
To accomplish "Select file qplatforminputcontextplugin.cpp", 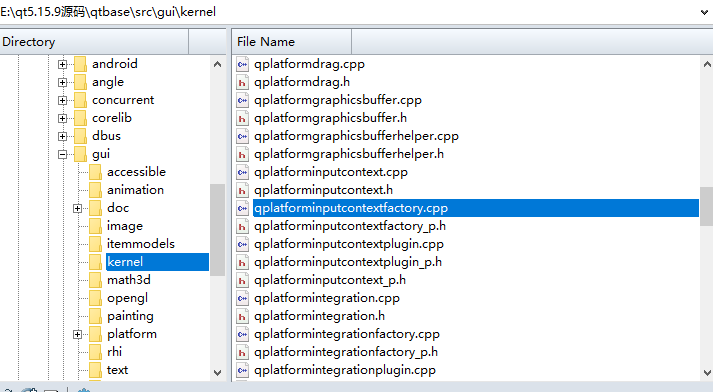I will [x=349, y=244].
